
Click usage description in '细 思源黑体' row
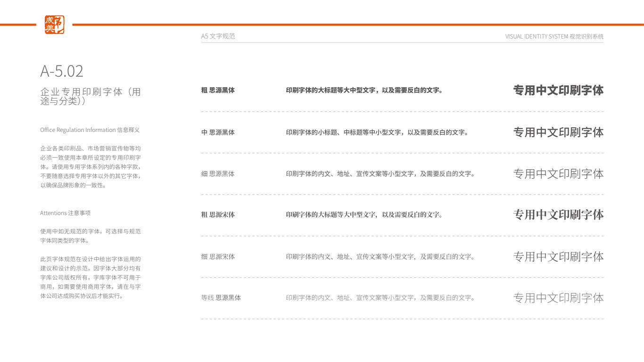380,174
